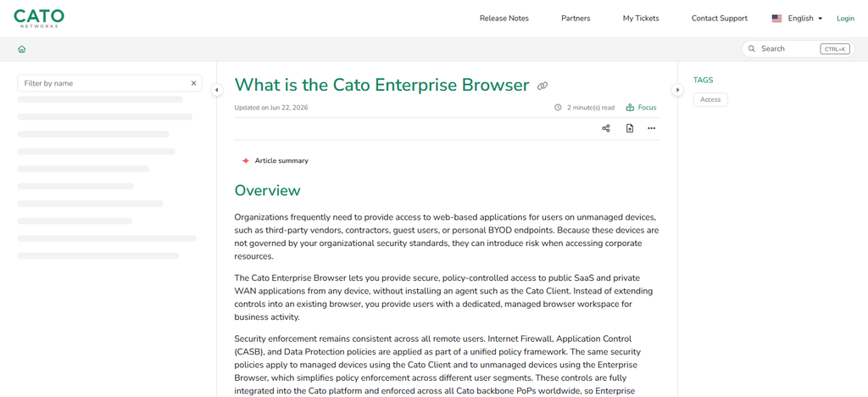Open the more options ellipsis menu
868x397 pixels.
coord(651,128)
